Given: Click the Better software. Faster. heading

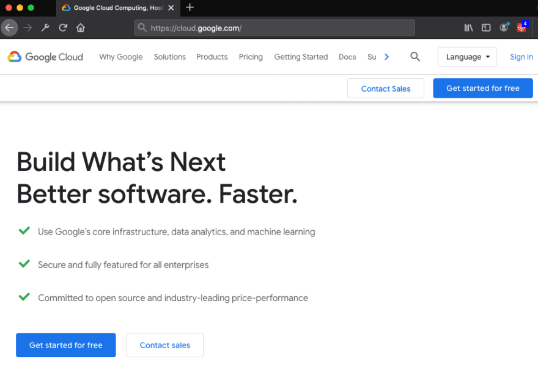Looking at the screenshot, I should (157, 194).
